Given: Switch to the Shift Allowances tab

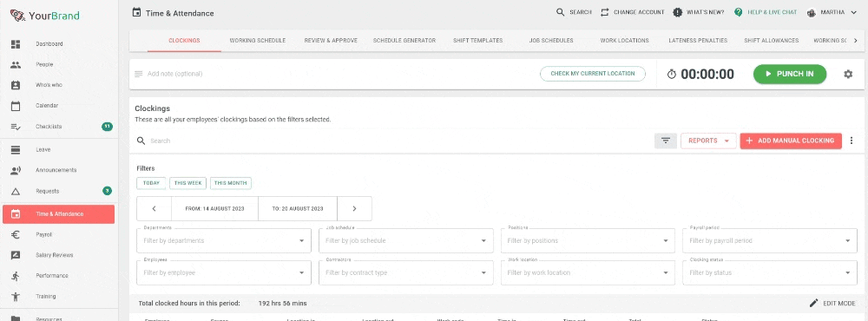Looking at the screenshot, I should pyautogui.click(x=771, y=41).
